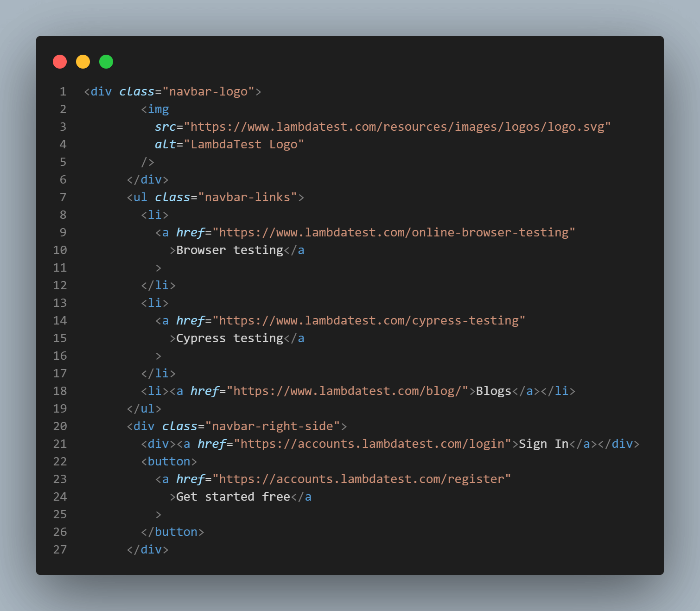Click the "Blogs" link text
The width and height of the screenshot is (700, 611).
click(x=494, y=391)
